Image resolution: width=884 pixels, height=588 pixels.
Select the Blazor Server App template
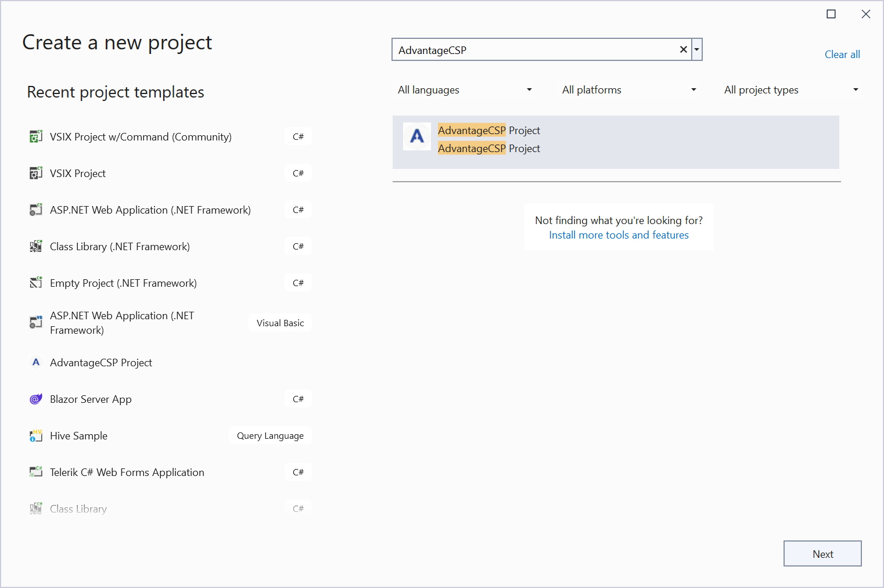[x=91, y=399]
